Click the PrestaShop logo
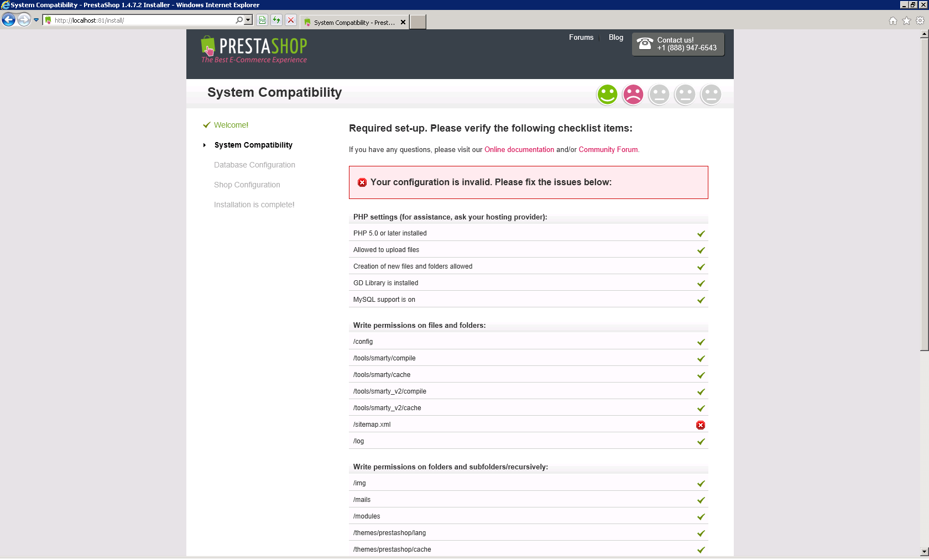 (x=254, y=50)
